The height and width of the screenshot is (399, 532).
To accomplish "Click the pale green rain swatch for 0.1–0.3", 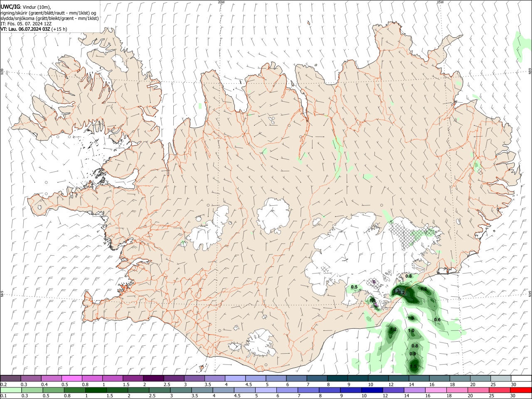I will pyautogui.click(x=10, y=390).
